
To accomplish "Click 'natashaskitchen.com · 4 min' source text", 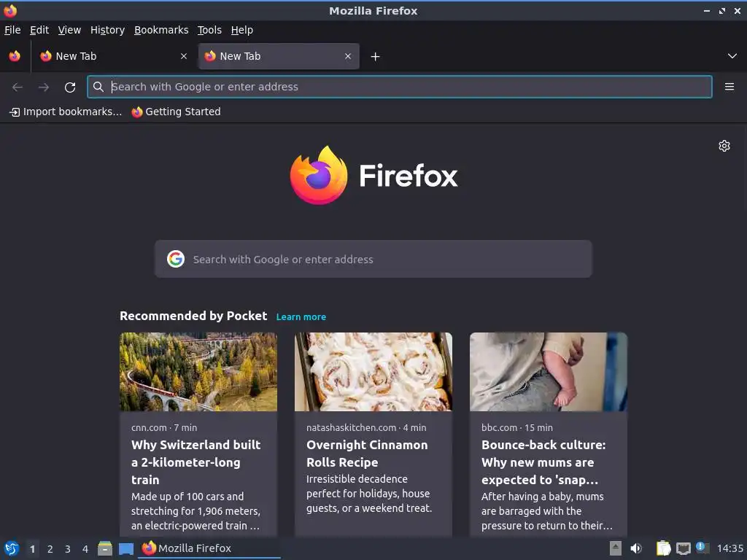I will [x=366, y=427].
